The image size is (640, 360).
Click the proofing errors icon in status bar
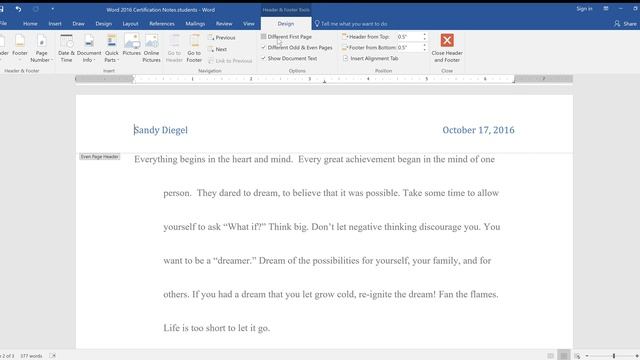[52, 356]
